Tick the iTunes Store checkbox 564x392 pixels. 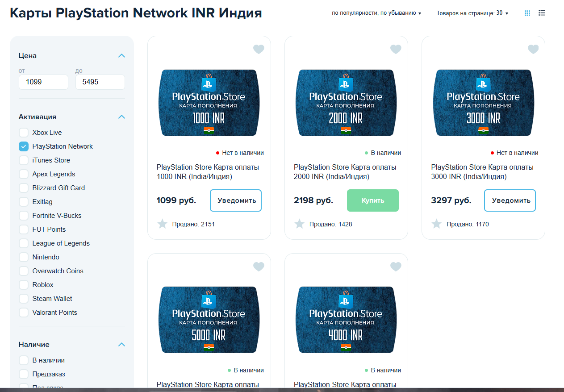[x=24, y=160]
